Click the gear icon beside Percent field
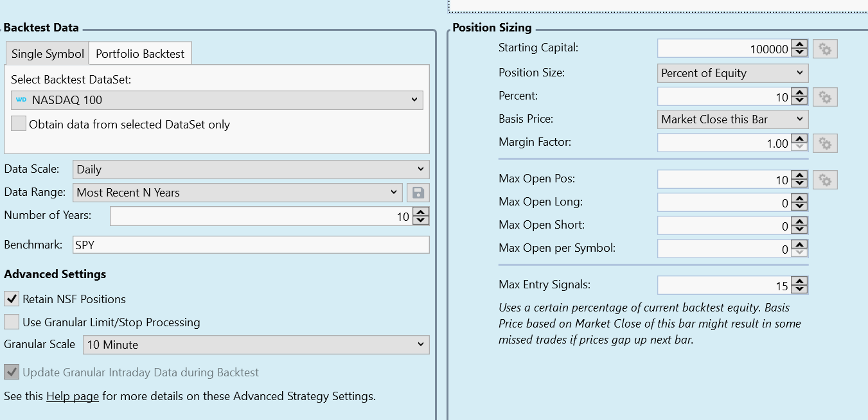This screenshot has height=420, width=868. [x=825, y=97]
